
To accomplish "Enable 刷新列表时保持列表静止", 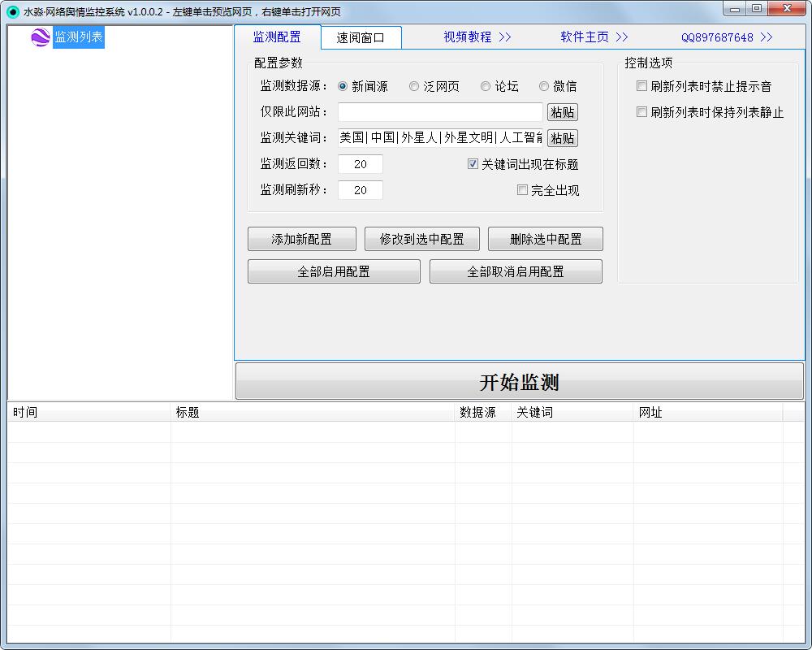I will tap(641, 112).
